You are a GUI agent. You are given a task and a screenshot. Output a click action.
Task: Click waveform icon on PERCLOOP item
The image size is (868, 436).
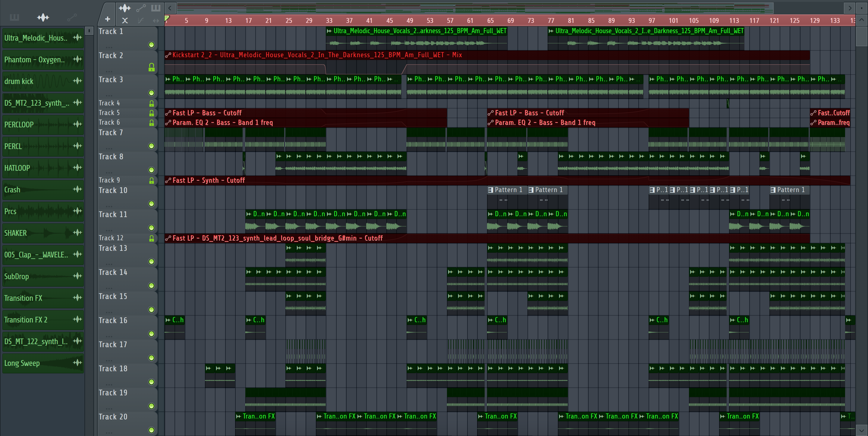click(77, 124)
